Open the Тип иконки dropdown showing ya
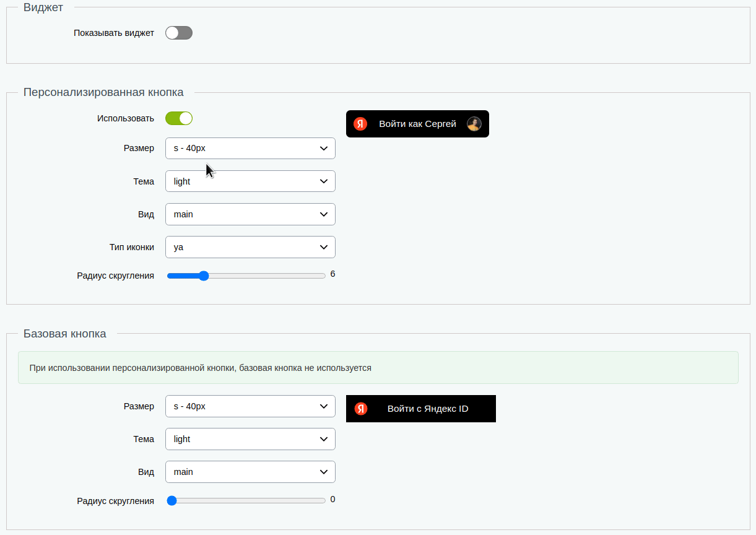The width and height of the screenshot is (756, 535). click(250, 246)
